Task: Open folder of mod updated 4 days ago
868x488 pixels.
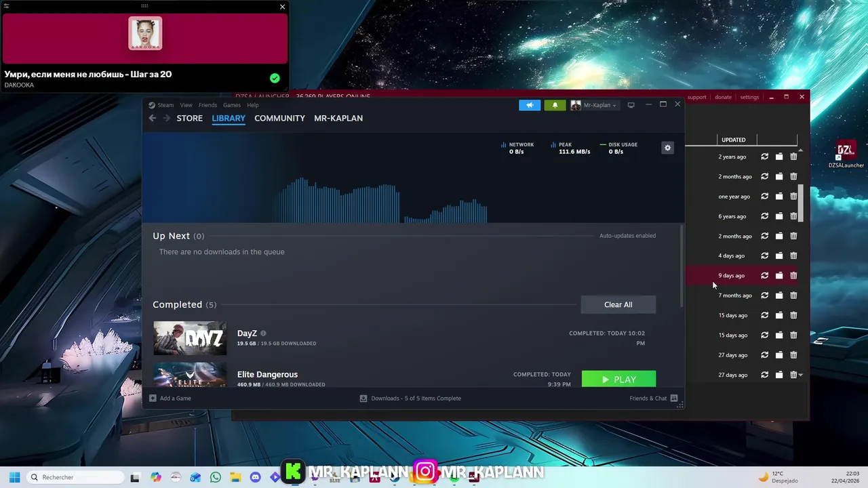Action: (x=779, y=256)
